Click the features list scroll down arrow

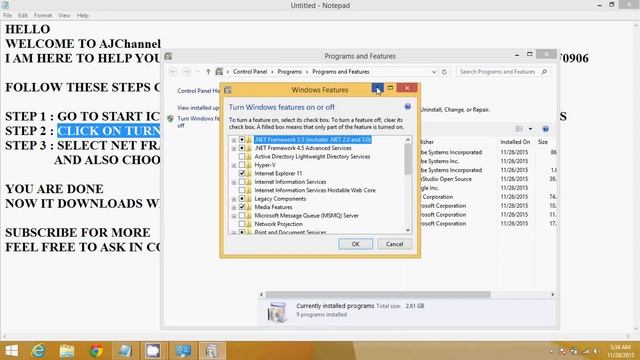408,230
